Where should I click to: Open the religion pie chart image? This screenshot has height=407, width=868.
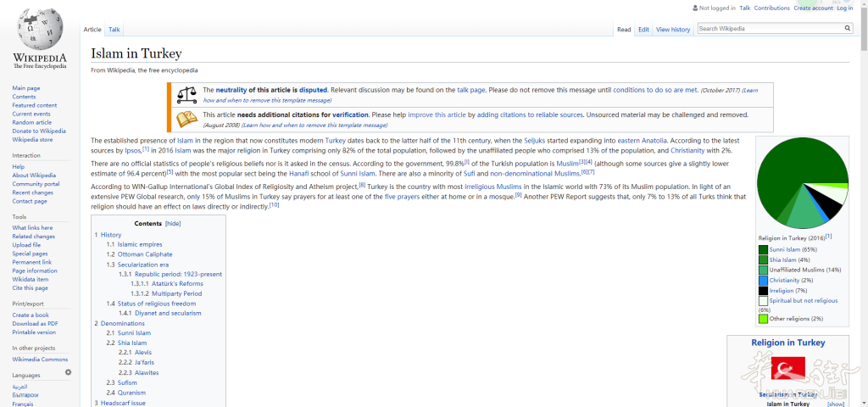coord(801,183)
